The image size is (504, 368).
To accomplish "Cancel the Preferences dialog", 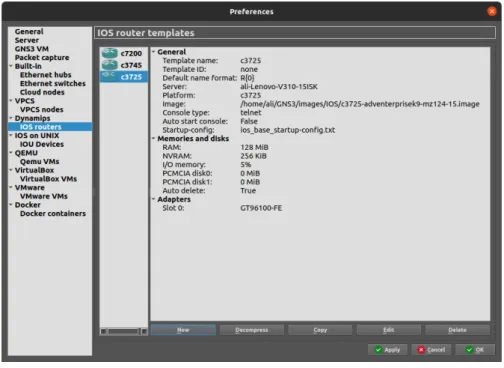I will (431, 350).
